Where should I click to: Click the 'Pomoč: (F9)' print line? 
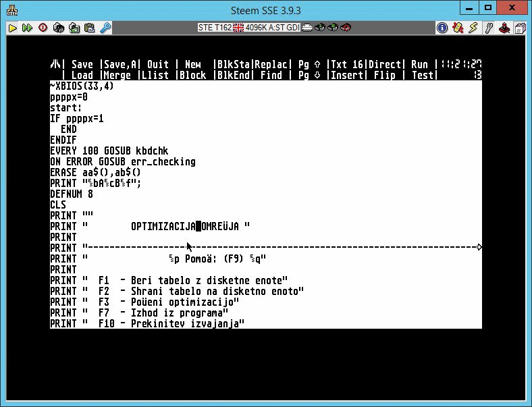tap(158, 259)
